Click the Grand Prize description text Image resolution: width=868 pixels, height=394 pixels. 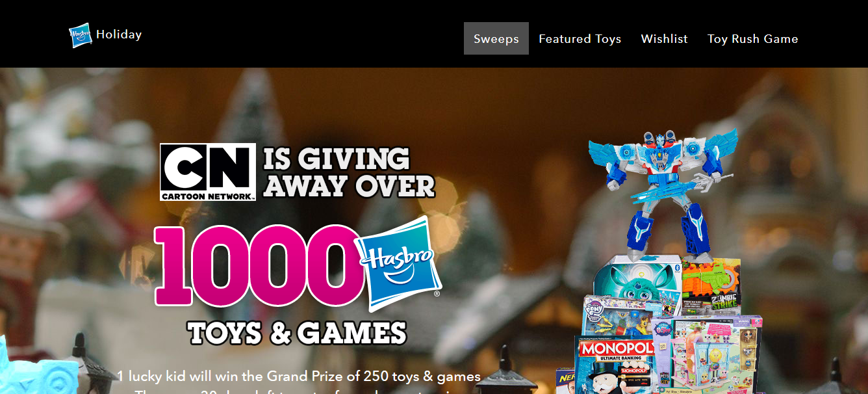pyautogui.click(x=299, y=376)
